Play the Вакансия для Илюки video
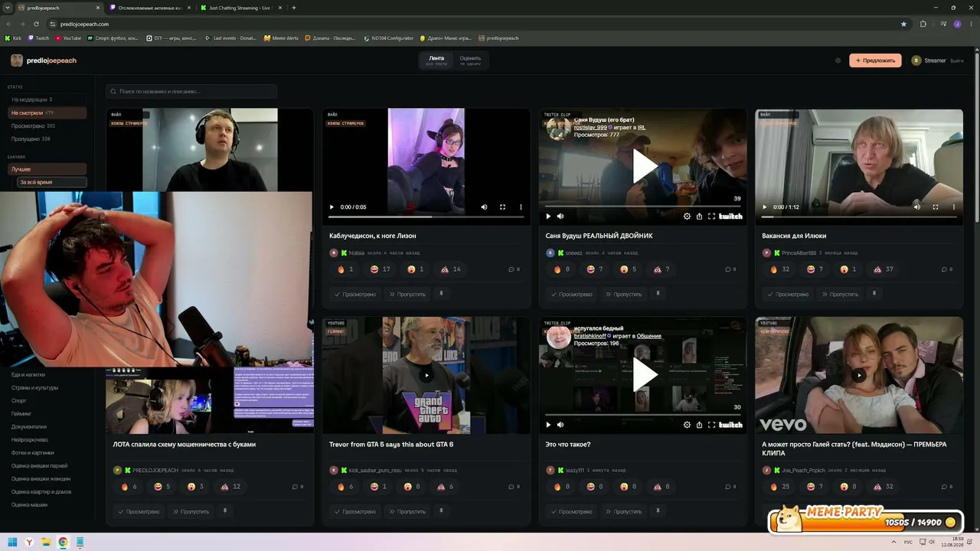Screen dimensions: 980x551 764,207
